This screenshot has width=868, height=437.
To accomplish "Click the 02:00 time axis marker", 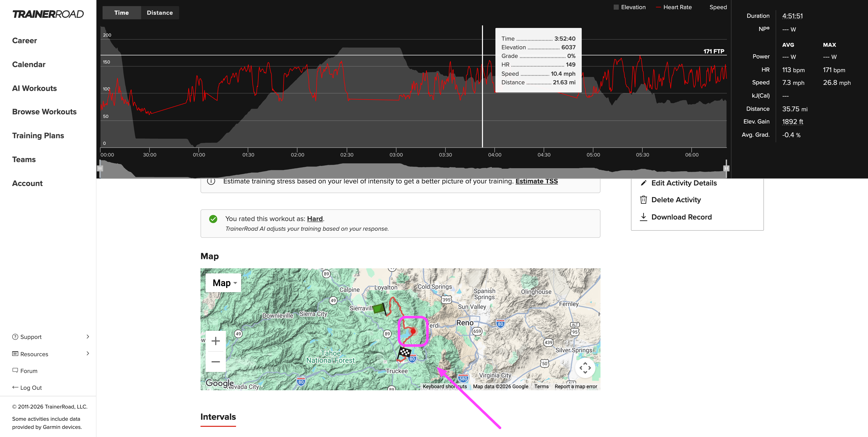I will pos(297,155).
